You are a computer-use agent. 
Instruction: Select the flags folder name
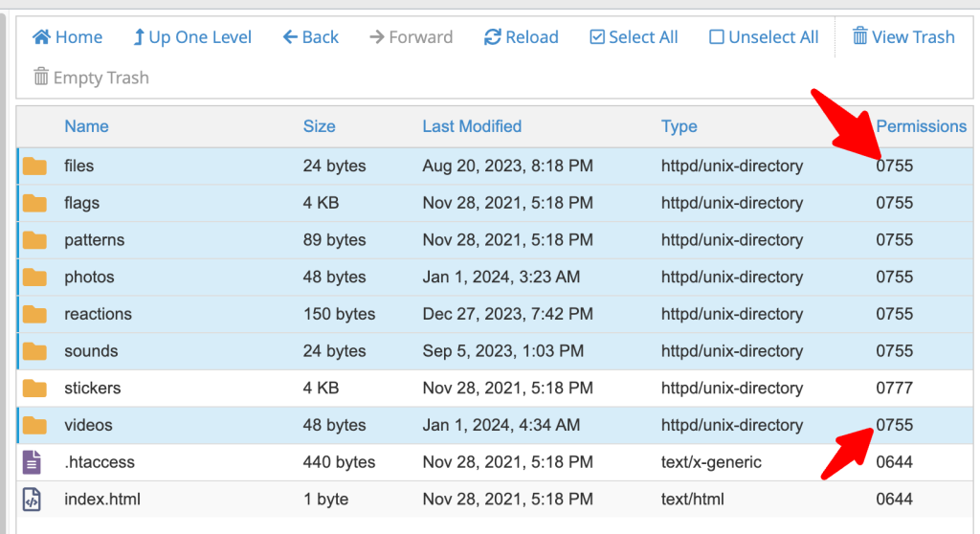point(82,203)
